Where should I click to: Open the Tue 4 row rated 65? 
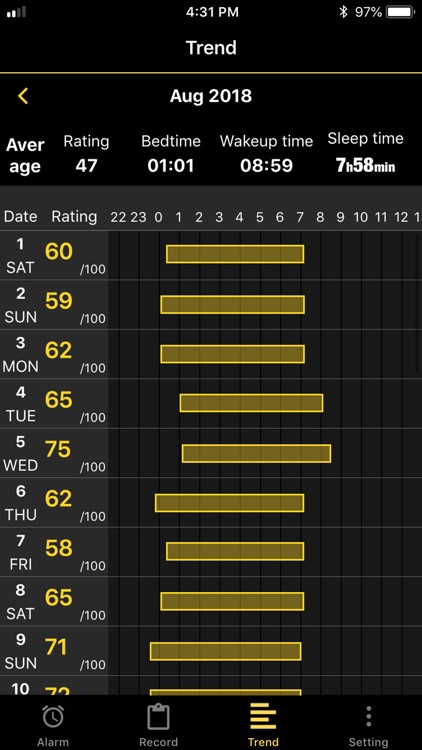[211, 403]
